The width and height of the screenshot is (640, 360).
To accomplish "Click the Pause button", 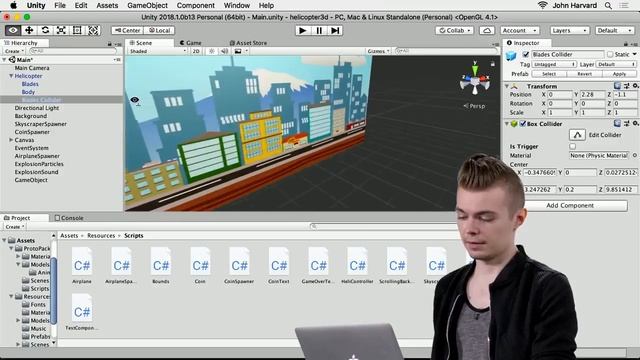I will tap(319, 30).
